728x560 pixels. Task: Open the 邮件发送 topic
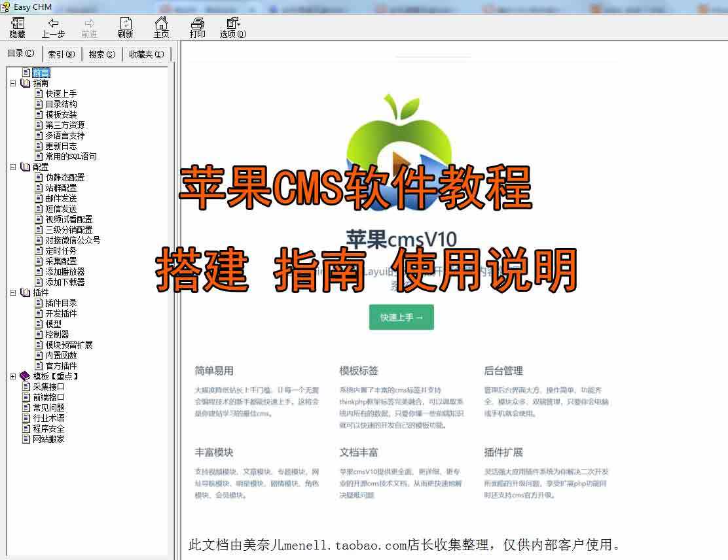click(x=62, y=198)
